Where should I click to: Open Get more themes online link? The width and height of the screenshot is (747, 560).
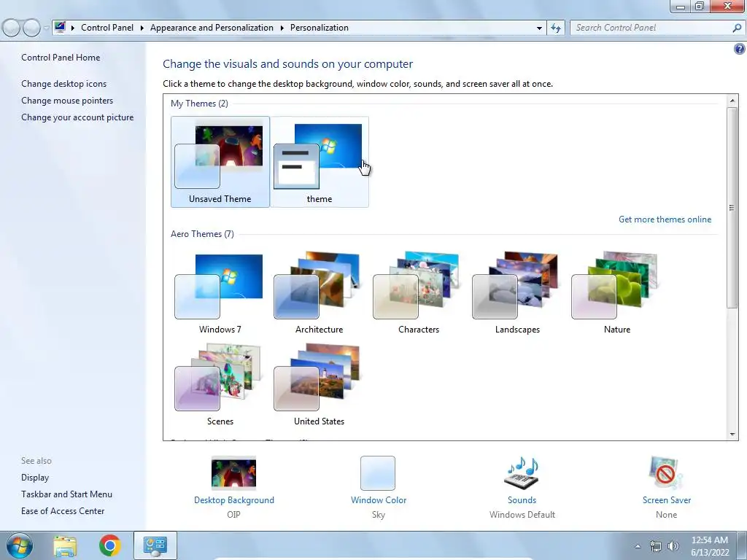(x=665, y=219)
